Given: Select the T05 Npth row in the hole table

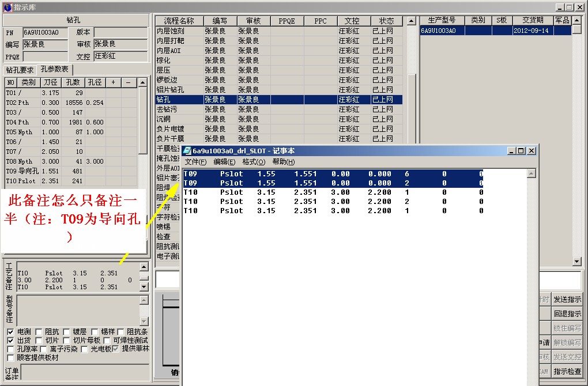Looking at the screenshot, I should pyautogui.click(x=71, y=132).
